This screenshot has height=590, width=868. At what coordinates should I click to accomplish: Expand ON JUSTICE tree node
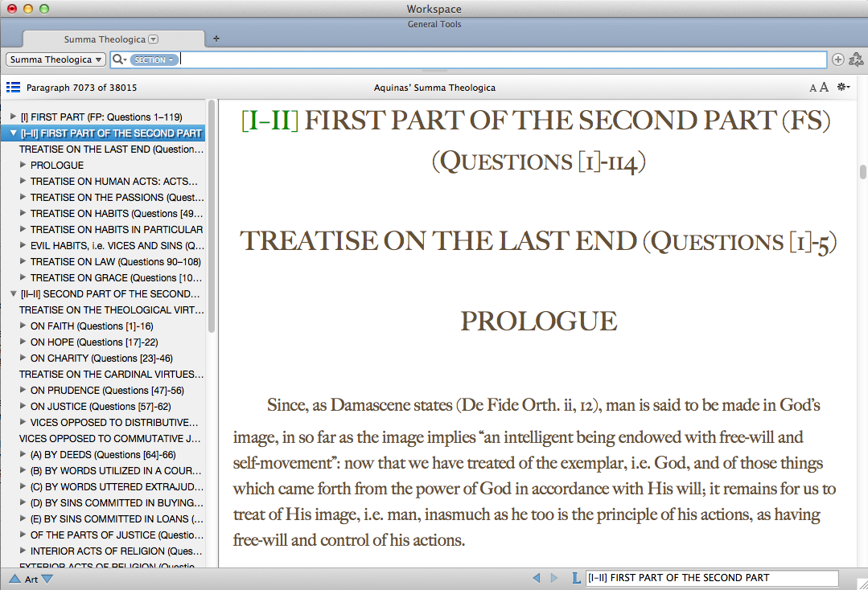tap(23, 406)
